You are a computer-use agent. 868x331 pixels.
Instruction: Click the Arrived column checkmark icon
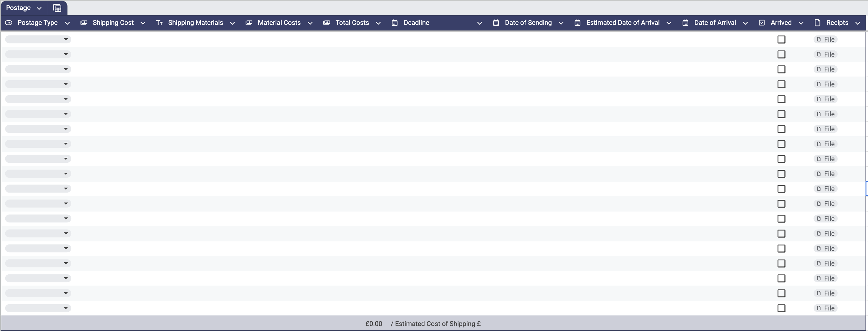pos(762,23)
